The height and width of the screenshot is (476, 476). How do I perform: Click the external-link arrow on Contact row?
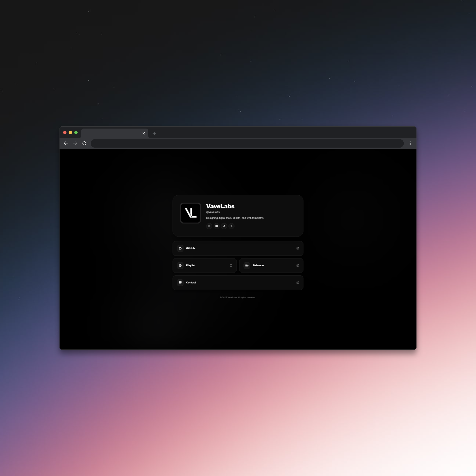coord(298,283)
